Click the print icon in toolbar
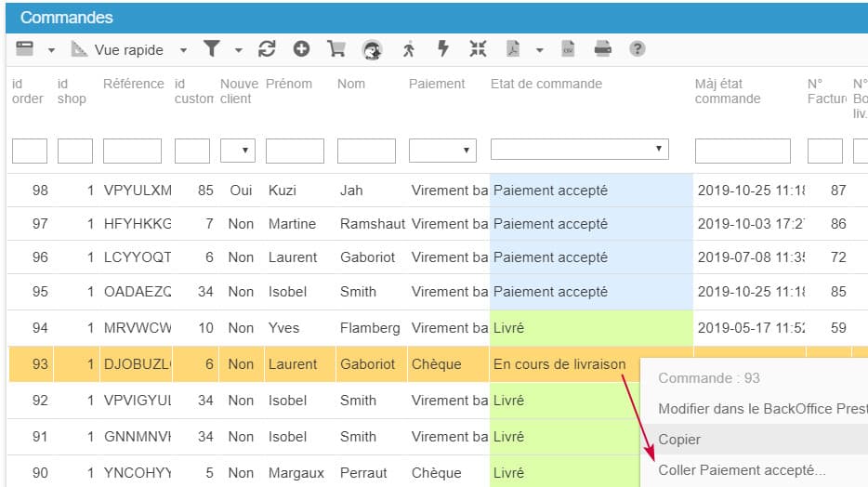The height and width of the screenshot is (487, 868). point(602,49)
